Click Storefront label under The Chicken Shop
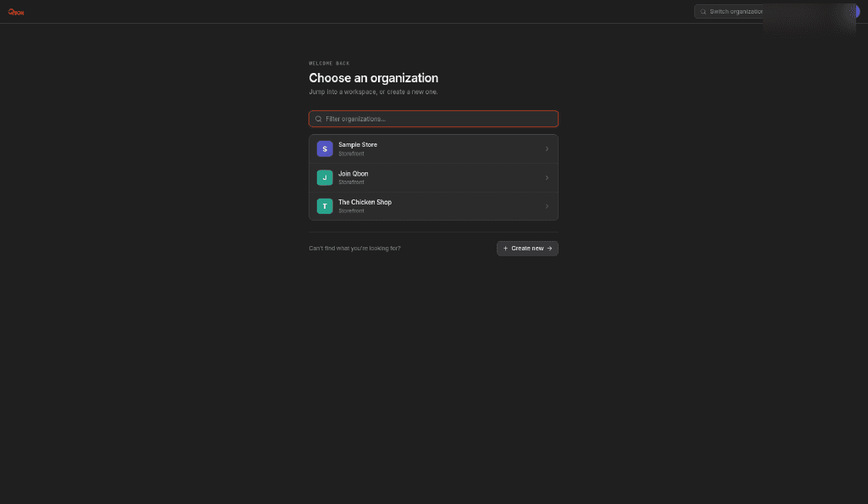 tap(351, 211)
